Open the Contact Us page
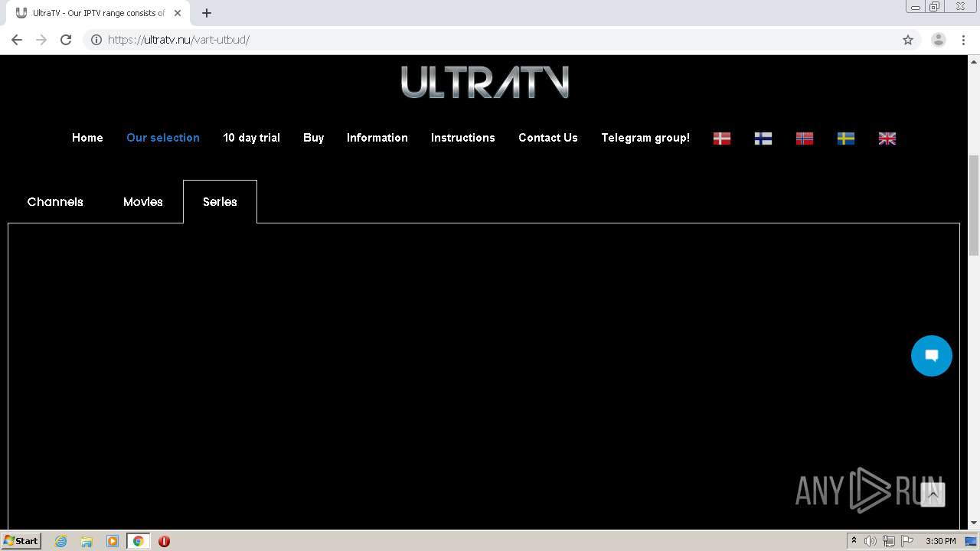This screenshot has width=980, height=551. tap(548, 138)
